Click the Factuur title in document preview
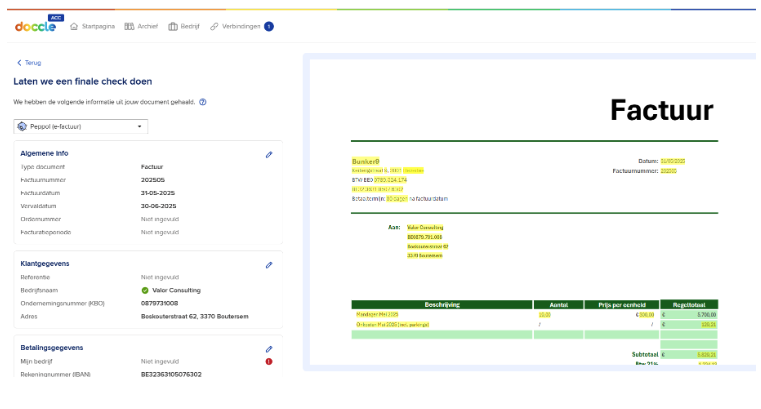Screen dimensions: 761x409 coord(661,109)
